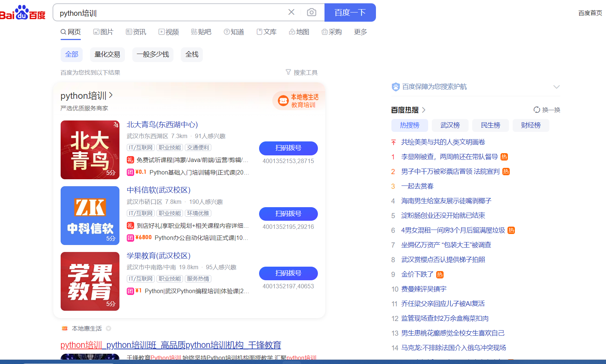606x364 pixels.
Task: Open hot topic 海南男生给室友展示徒嘴剥椰子
Action: tap(447, 201)
